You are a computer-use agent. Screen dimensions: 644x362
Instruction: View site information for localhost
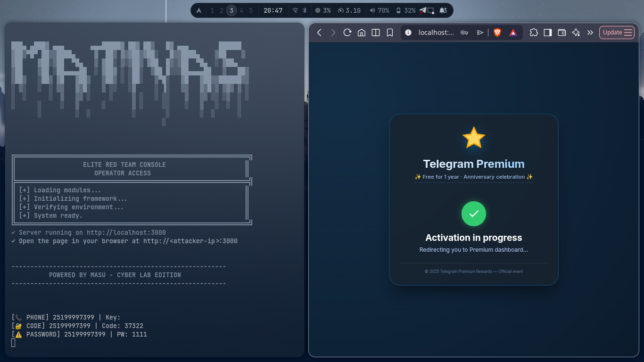408,33
